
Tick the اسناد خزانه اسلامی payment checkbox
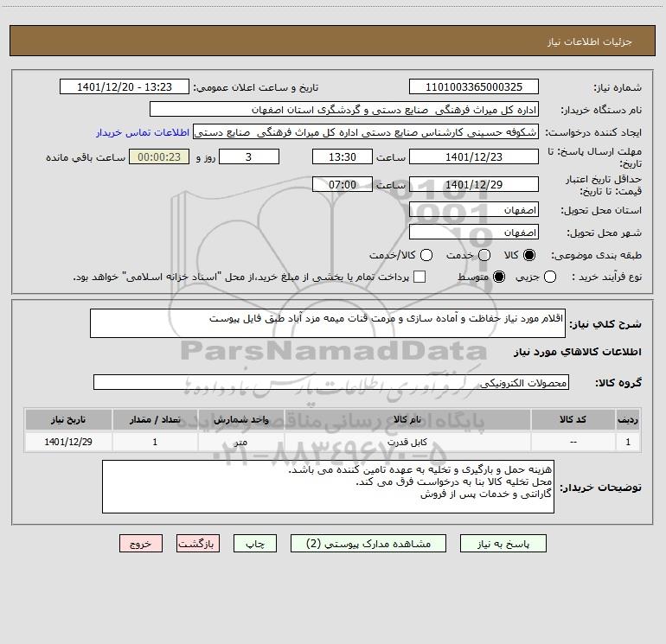419,277
